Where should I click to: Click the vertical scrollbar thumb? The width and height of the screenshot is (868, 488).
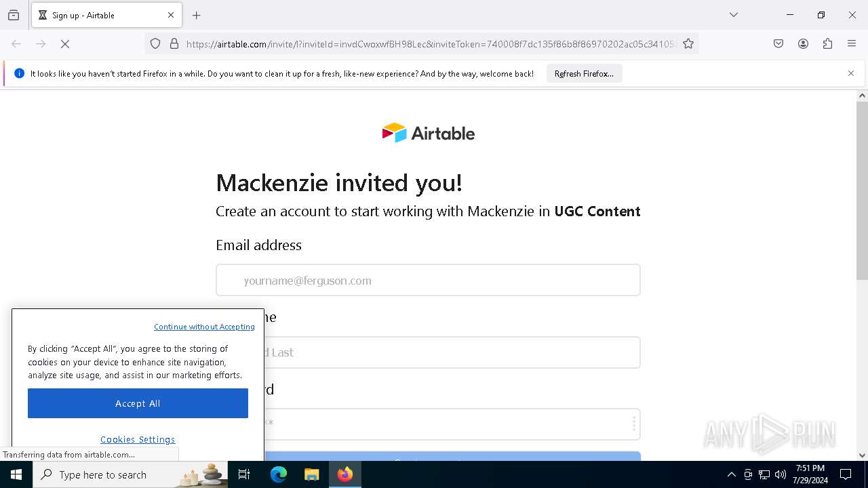pos(862,190)
